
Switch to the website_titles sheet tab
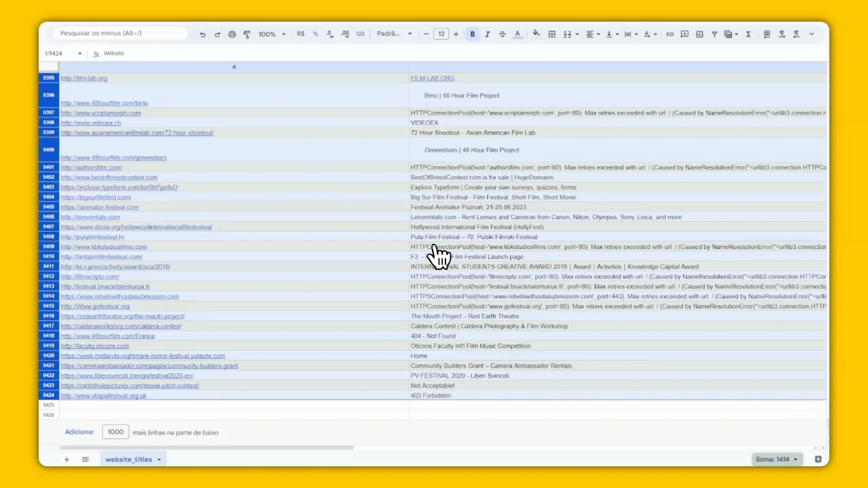pyautogui.click(x=129, y=460)
